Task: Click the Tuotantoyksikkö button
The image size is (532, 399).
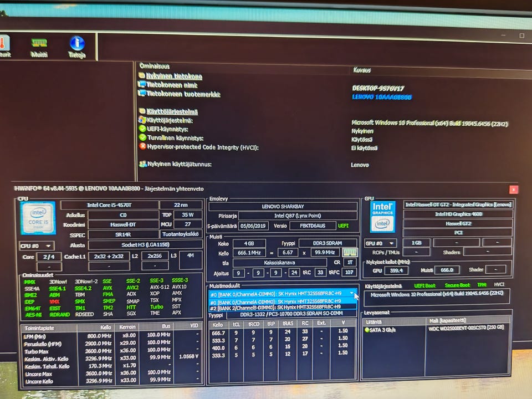Action: point(180,234)
